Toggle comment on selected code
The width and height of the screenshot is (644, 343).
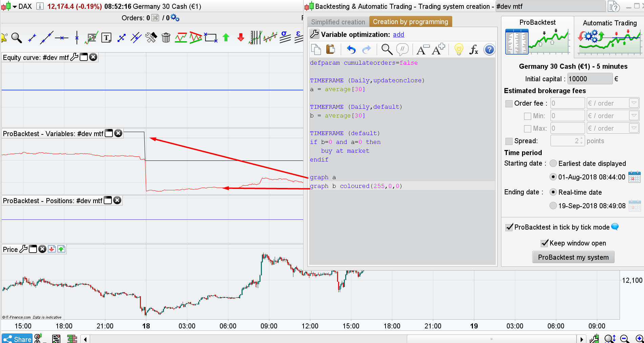[402, 50]
